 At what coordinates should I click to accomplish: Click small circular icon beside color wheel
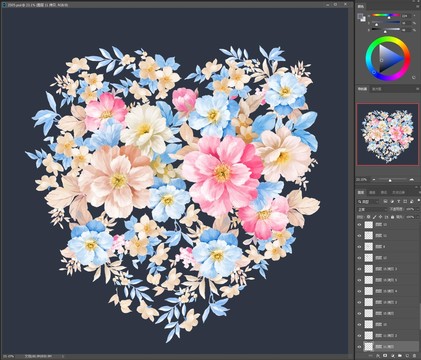pos(414,77)
